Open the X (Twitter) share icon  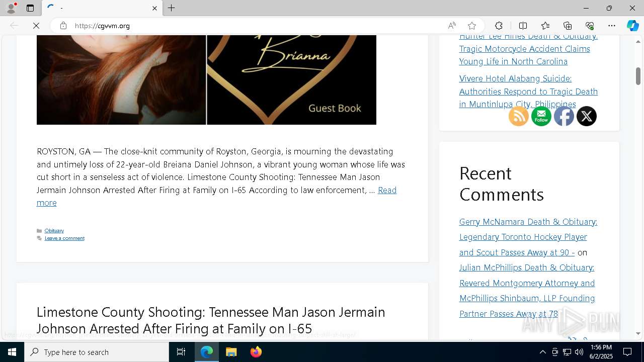[587, 116]
